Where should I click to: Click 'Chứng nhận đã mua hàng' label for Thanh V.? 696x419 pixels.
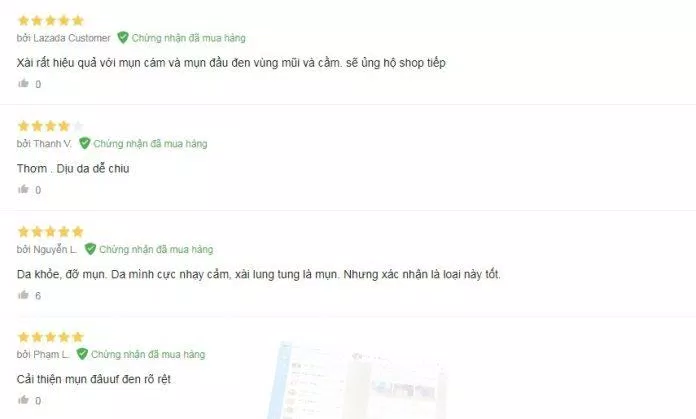150,144
